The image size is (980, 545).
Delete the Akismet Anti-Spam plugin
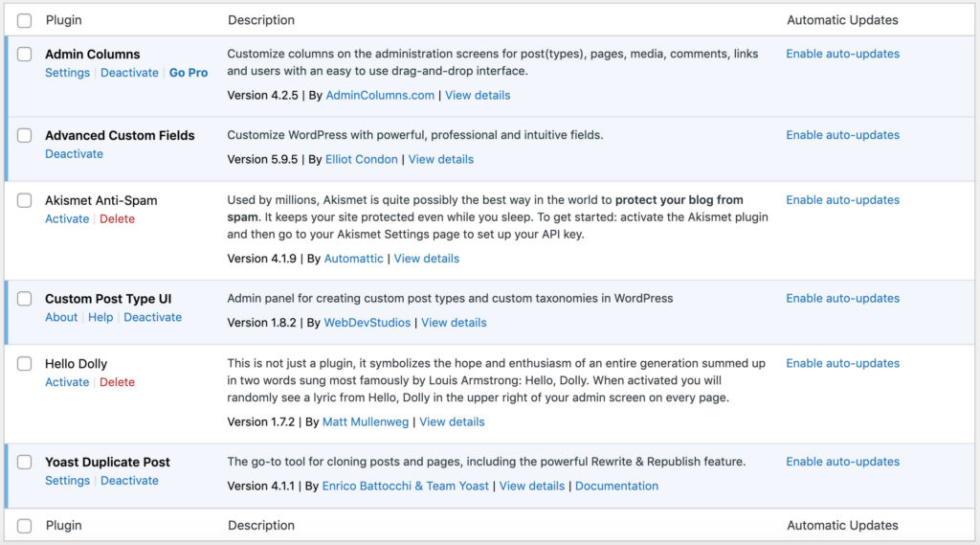(x=117, y=219)
